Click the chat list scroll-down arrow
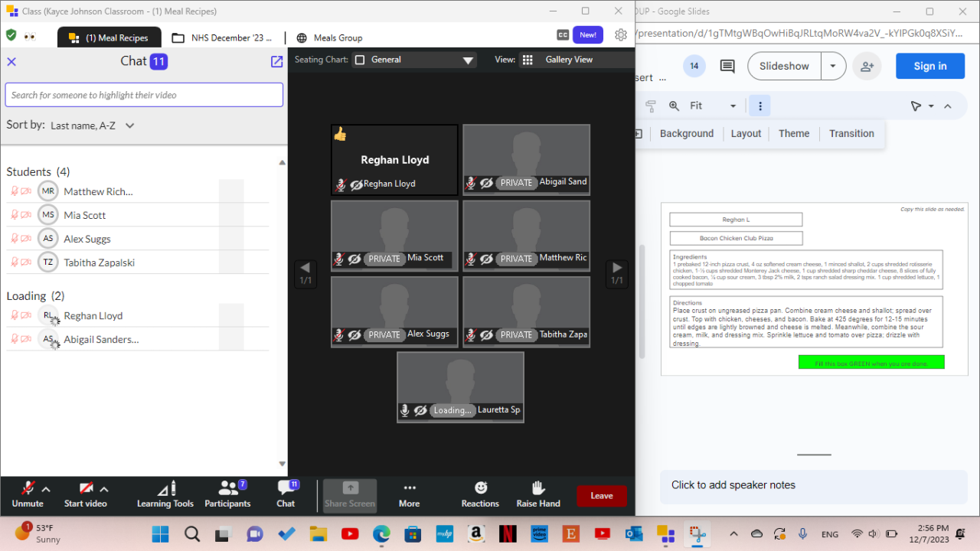Screen dimensions: 980x551 282,464
